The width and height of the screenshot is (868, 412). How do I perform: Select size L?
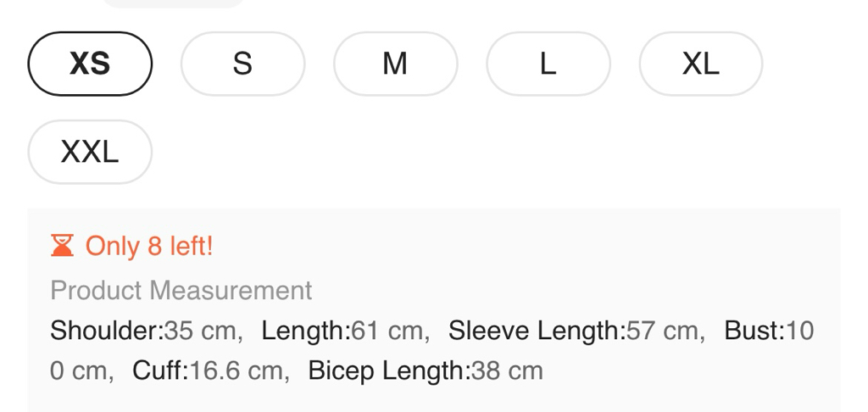tap(548, 64)
